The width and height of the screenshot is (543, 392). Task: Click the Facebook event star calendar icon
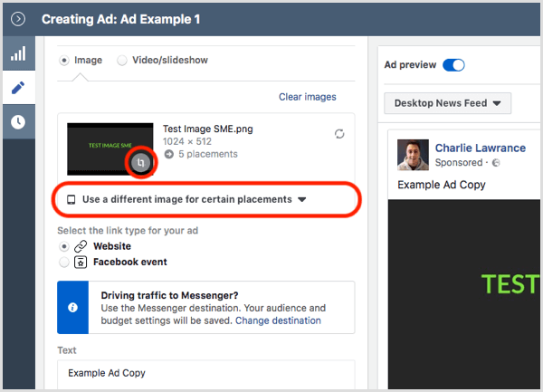coord(81,263)
